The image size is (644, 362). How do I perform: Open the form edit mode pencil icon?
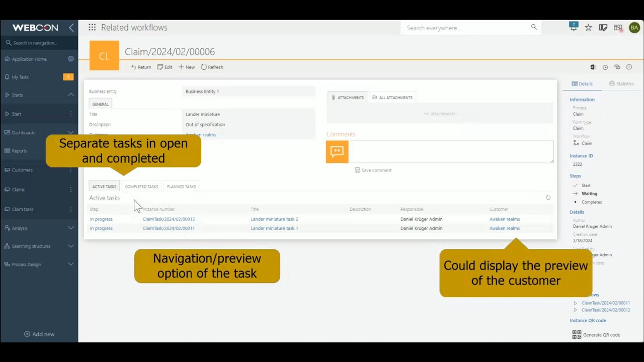click(603, 28)
